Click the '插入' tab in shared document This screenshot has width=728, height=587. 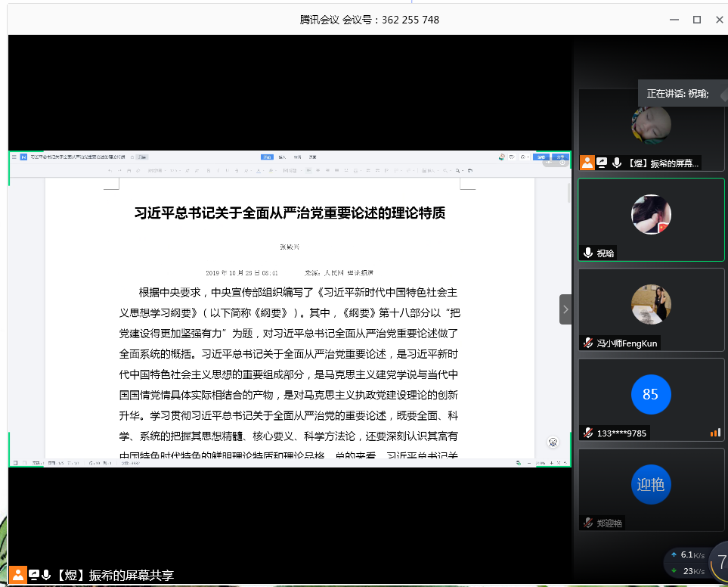[282, 157]
